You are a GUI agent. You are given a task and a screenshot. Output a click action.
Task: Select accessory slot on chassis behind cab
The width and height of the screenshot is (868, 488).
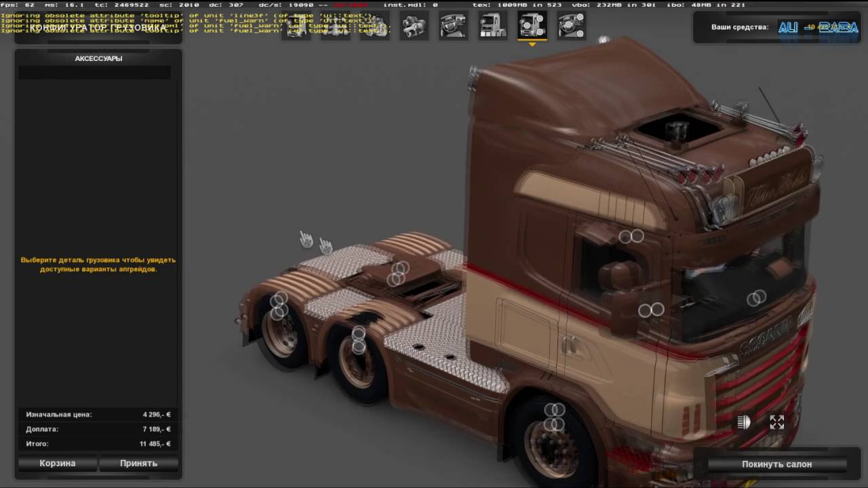coord(398,273)
